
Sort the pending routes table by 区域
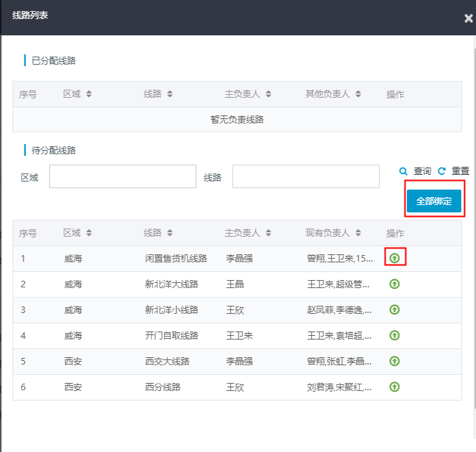(88, 233)
